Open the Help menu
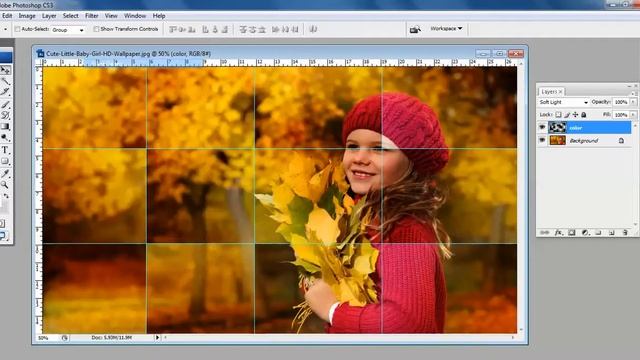 coord(159,16)
